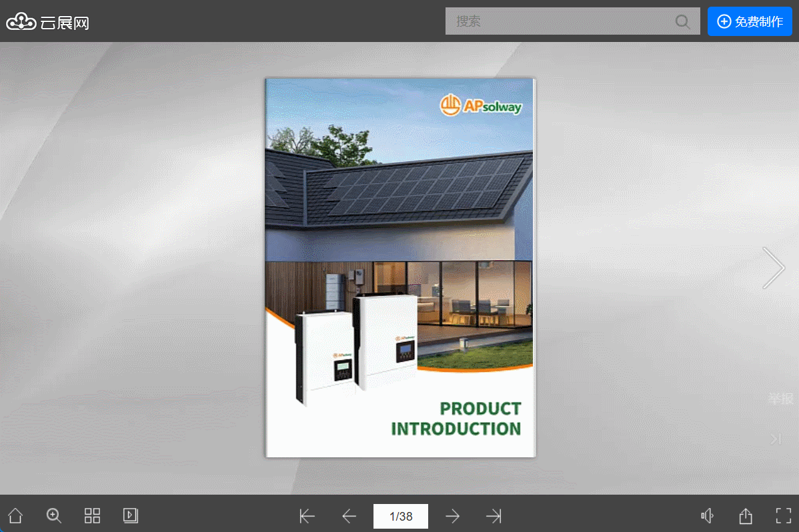Viewport: 799px width, 532px height.
Task: Click the home icon in bottom toolbar
Action: click(x=15, y=515)
